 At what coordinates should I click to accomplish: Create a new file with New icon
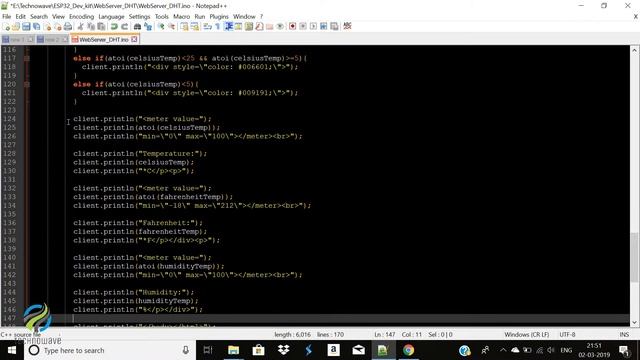[x=6, y=27]
